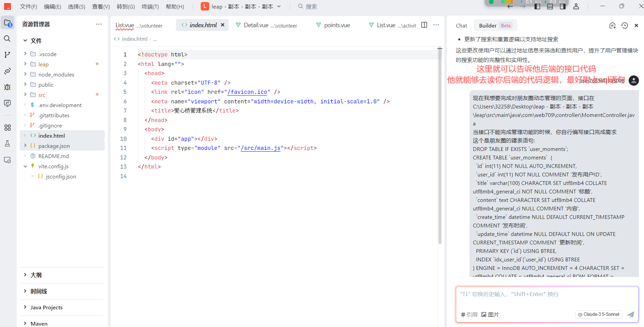Send the chat message arrow
This screenshot has height=327, width=644.
tap(630, 314)
